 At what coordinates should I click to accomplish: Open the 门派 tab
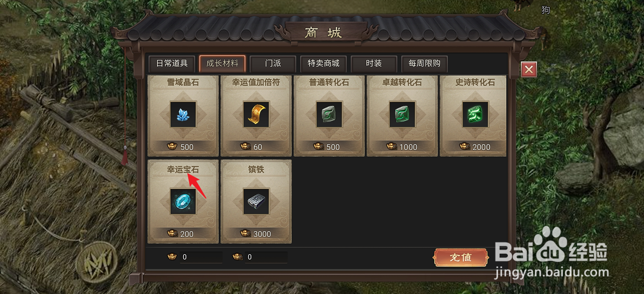pyautogui.click(x=273, y=64)
